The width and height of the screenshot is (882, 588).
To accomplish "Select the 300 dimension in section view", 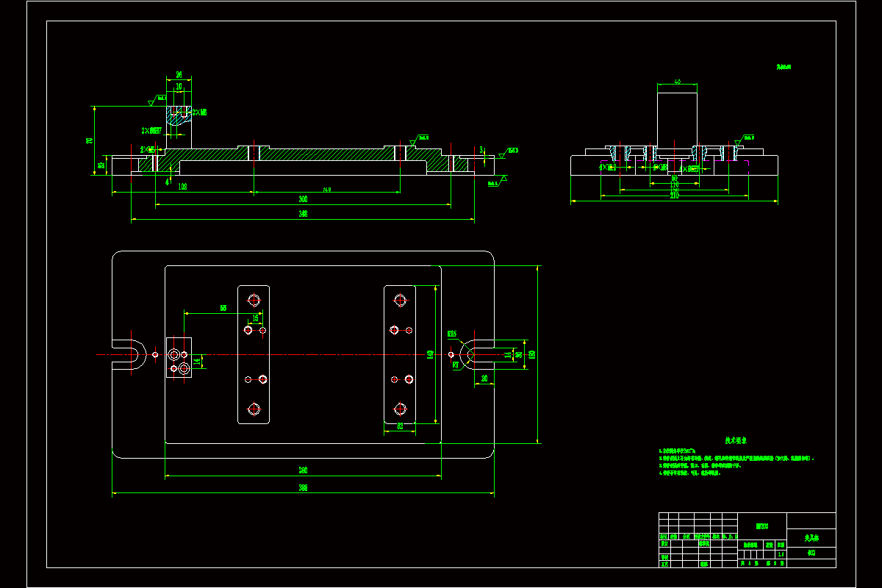I will 302,199.
